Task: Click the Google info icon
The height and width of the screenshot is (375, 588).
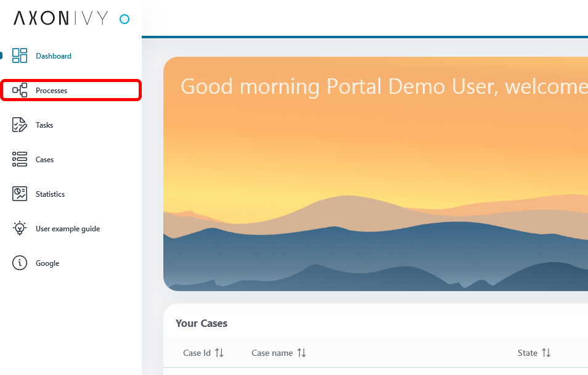Action: (x=20, y=263)
